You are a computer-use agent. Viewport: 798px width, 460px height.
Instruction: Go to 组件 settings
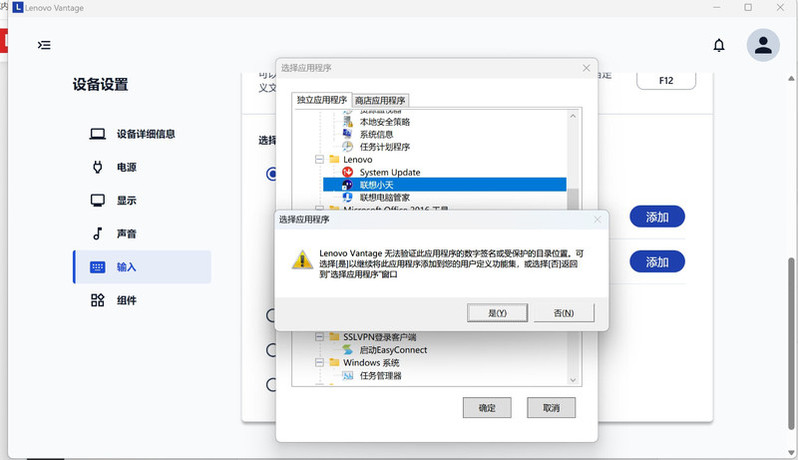pyautogui.click(x=142, y=300)
